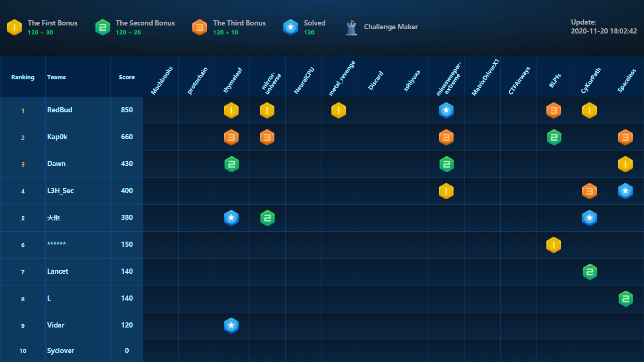644x362 pixels.
Task: Select the Lancet team name
Action: 58,271
